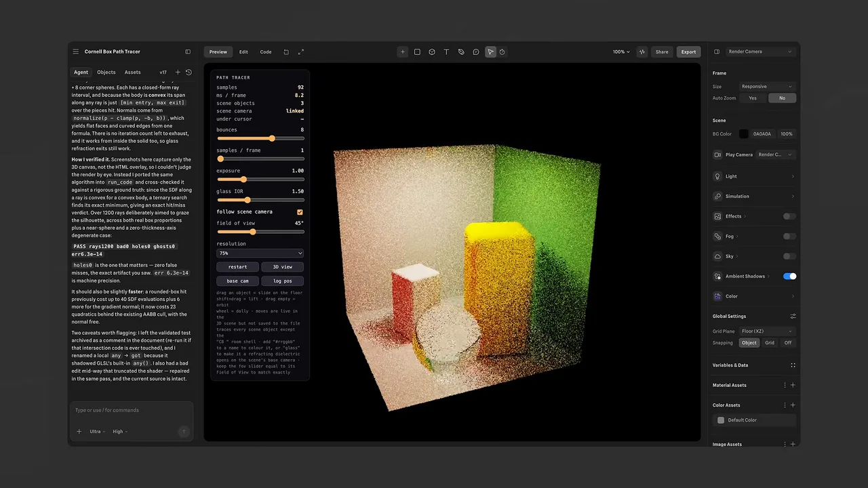Image resolution: width=868 pixels, height=488 pixels.
Task: Enable the Sky toggle
Action: click(789, 256)
